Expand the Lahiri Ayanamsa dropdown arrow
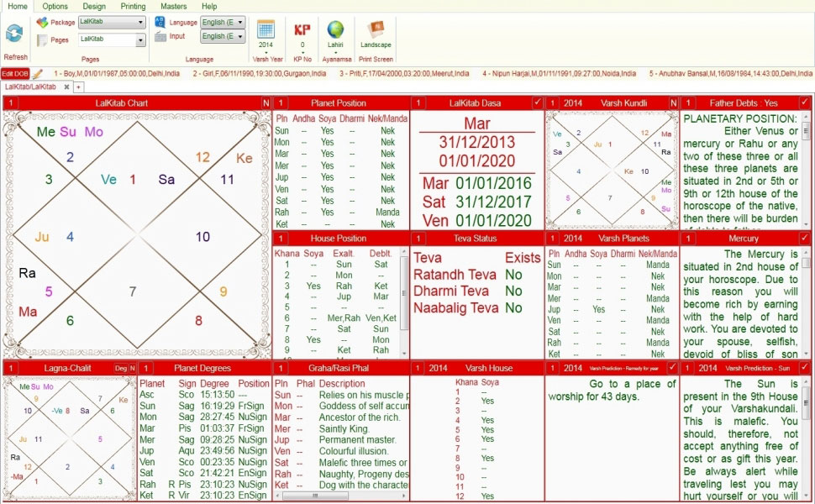The height and width of the screenshot is (504, 815). [335, 51]
